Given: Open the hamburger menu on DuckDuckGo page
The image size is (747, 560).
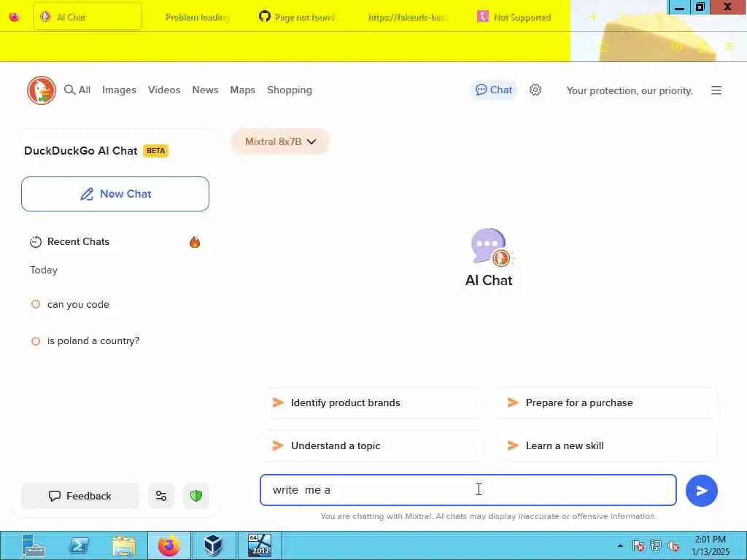Looking at the screenshot, I should click(716, 90).
